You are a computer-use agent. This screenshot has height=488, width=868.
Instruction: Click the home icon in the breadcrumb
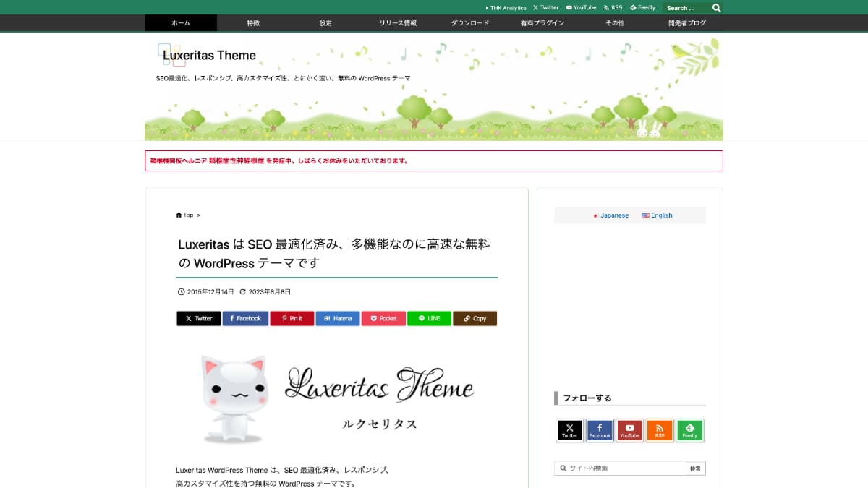pyautogui.click(x=179, y=215)
